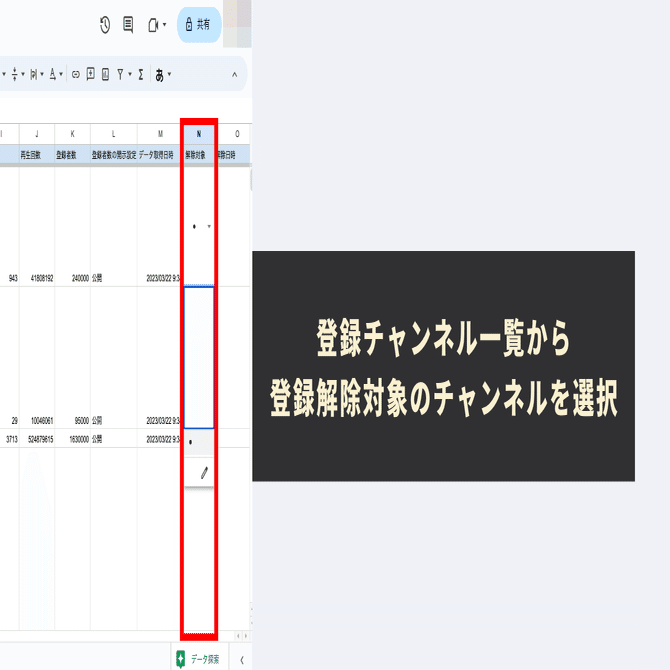Start a meeting via the camera icon
Screen dimensions: 670x670
tap(153, 25)
